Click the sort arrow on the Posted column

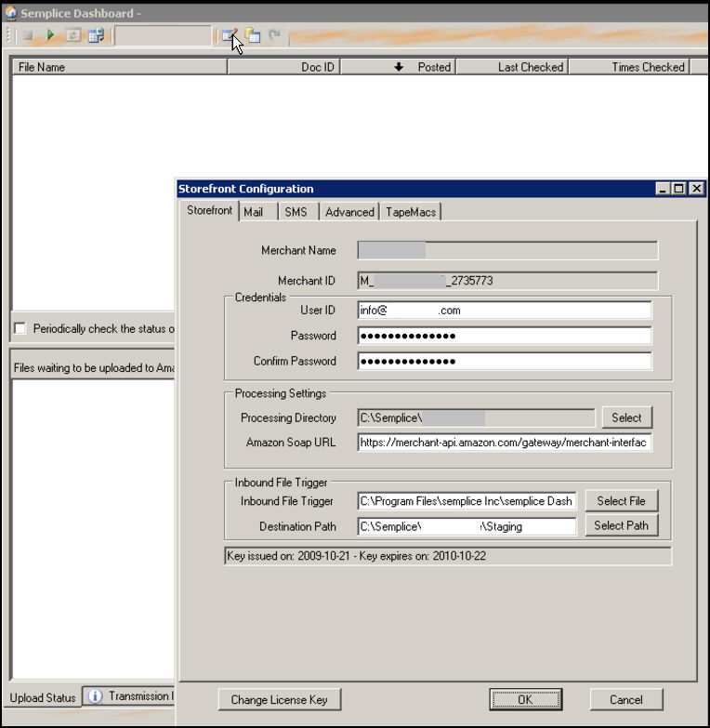[x=399, y=67]
